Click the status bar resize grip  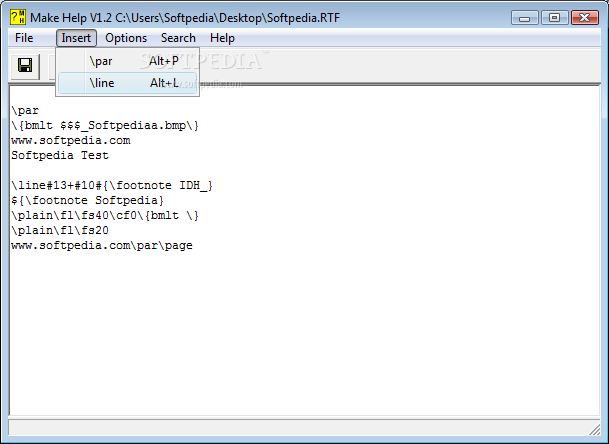(x=594, y=429)
